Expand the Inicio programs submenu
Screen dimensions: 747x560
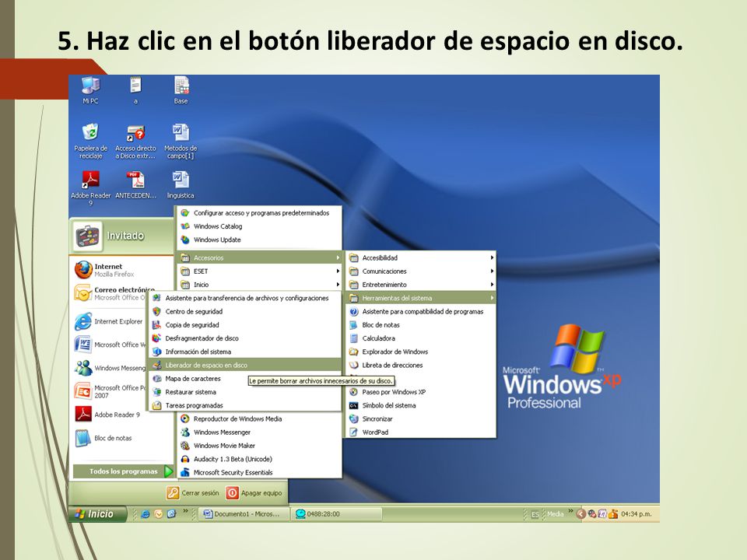(260, 285)
